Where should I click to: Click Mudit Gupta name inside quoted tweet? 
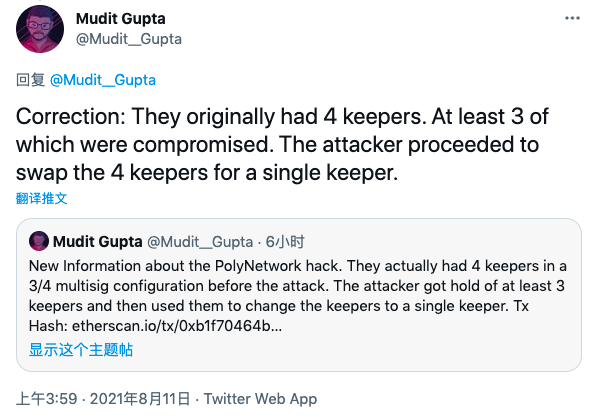pos(98,241)
